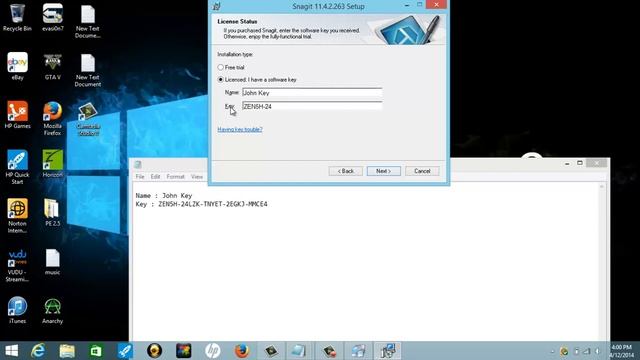Viewport: 640px width, 360px height.
Task: Open Notepad Format menu
Action: tap(176, 177)
